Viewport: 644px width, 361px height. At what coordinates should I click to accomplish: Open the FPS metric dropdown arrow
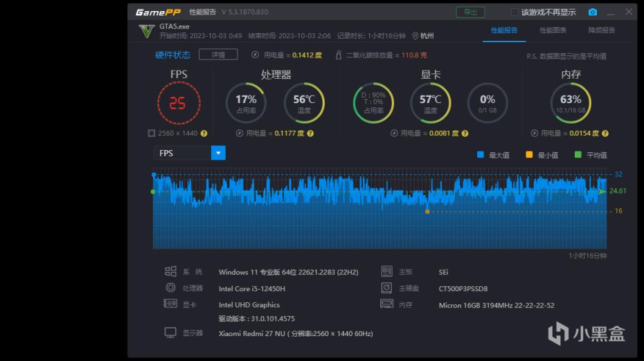(218, 153)
